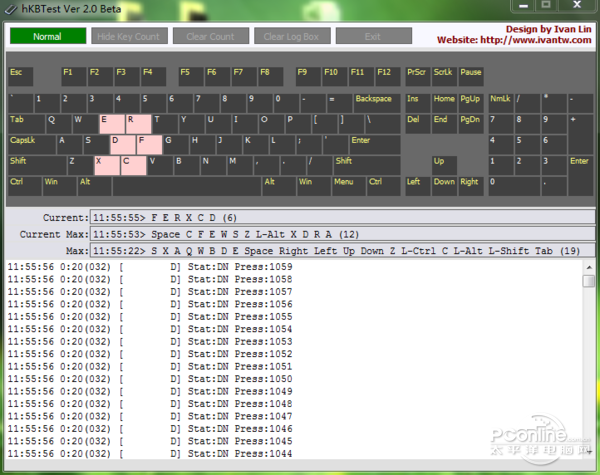600x475 pixels.
Task: Click the Clear Count button
Action: [x=210, y=36]
